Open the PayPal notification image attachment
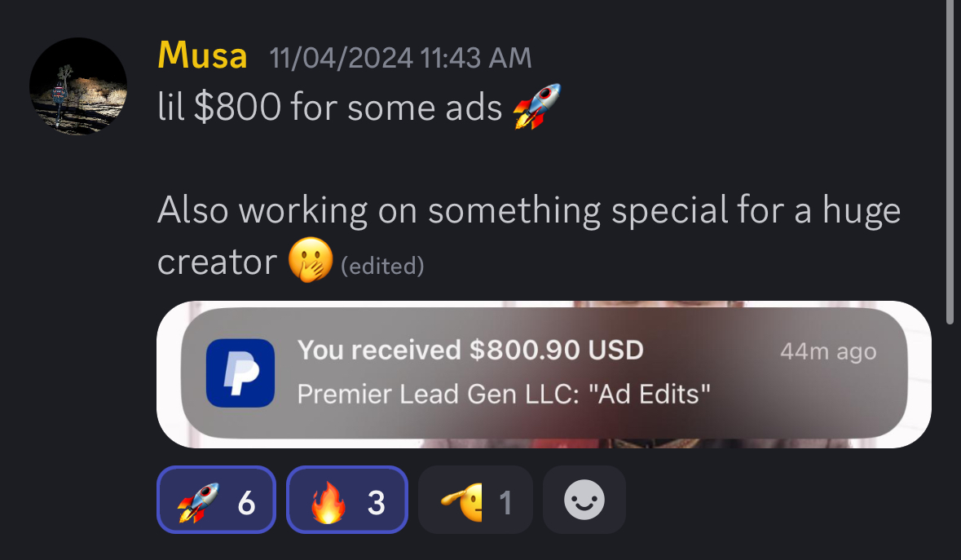 [544, 374]
